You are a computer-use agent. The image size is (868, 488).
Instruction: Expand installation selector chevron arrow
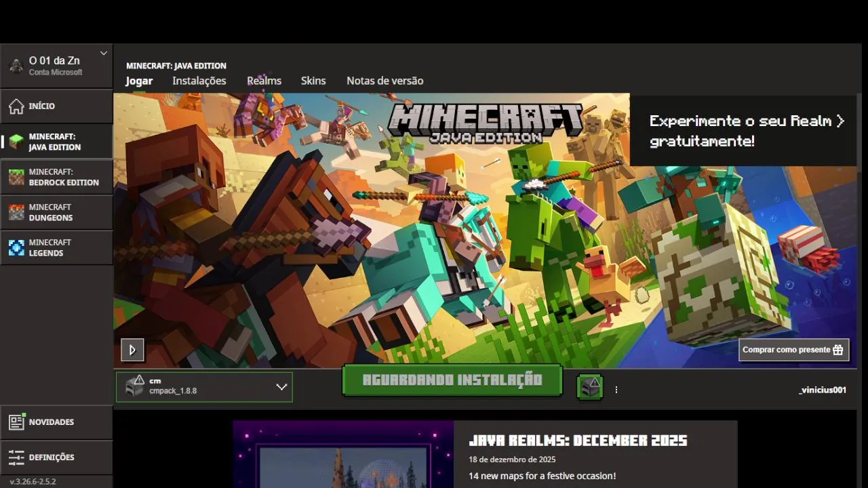click(281, 387)
